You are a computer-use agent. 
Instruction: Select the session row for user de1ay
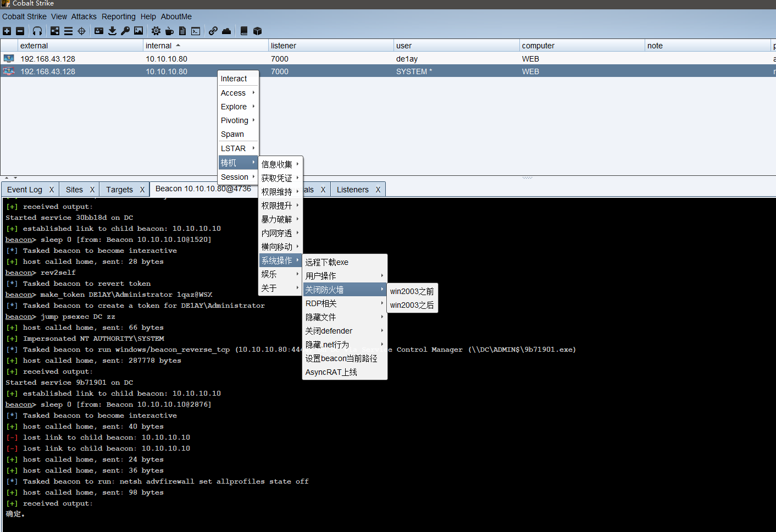[388, 58]
